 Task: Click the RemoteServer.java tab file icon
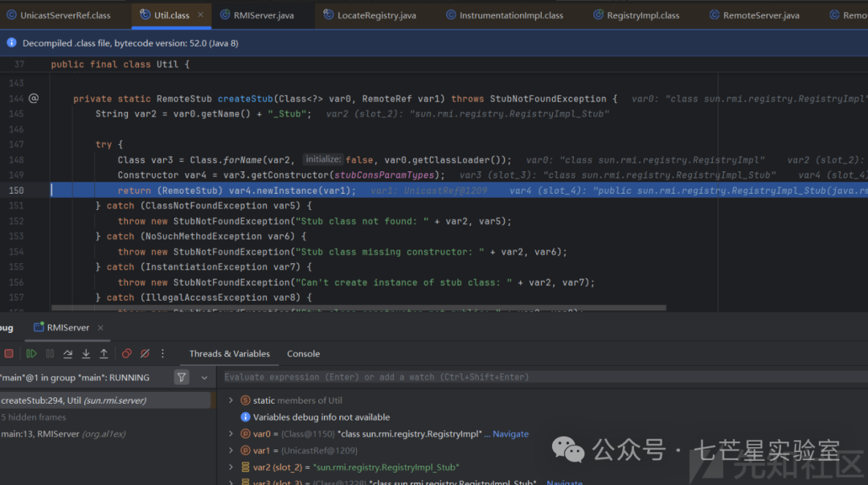(x=714, y=15)
